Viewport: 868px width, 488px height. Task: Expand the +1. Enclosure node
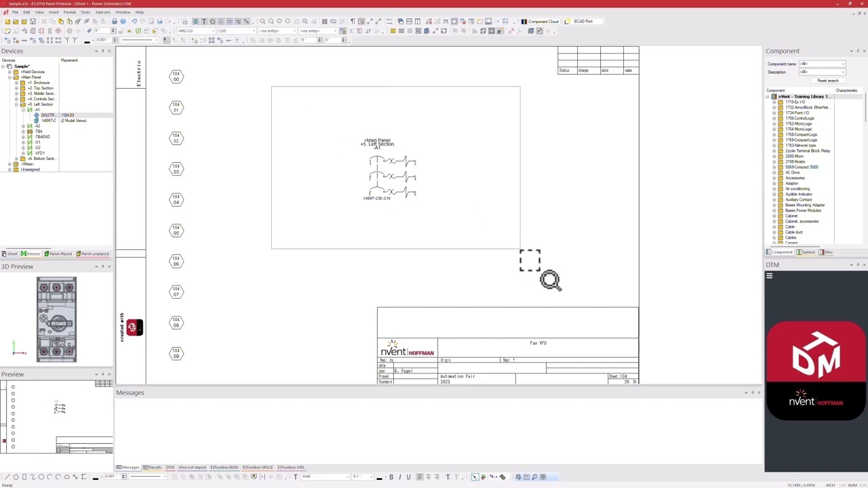tap(16, 83)
